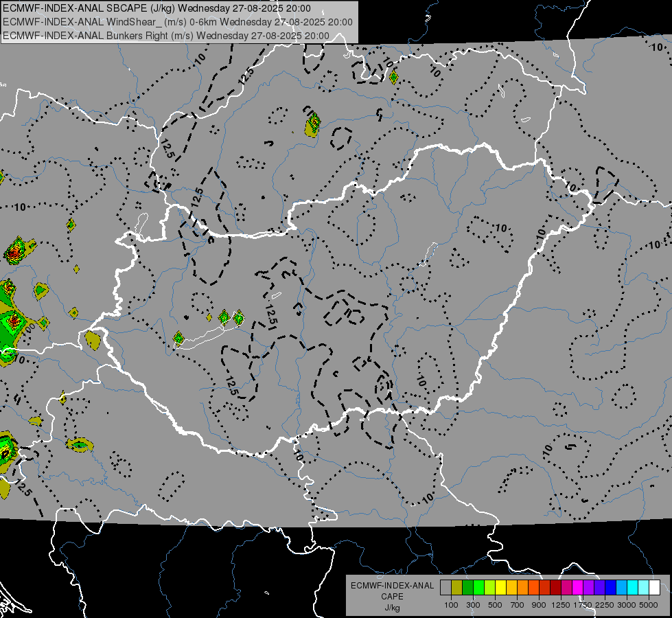
Task: Click the J/kg unit label in the legend
Action: pos(393,608)
